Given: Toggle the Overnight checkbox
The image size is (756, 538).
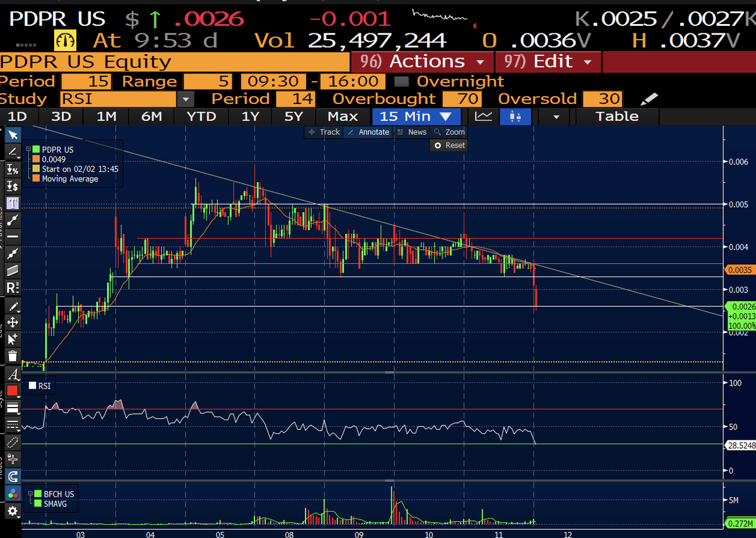Looking at the screenshot, I should click(402, 81).
